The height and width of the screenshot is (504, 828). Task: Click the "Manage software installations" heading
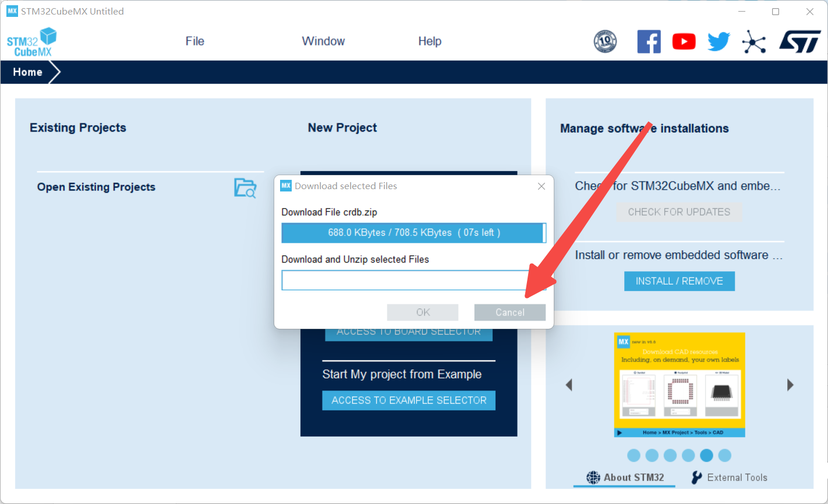coord(645,129)
